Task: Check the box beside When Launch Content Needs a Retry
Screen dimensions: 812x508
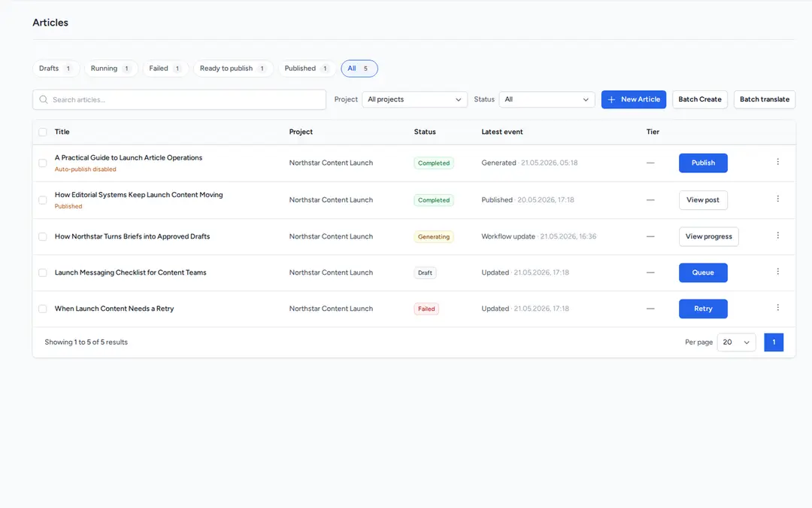Action: click(42, 309)
